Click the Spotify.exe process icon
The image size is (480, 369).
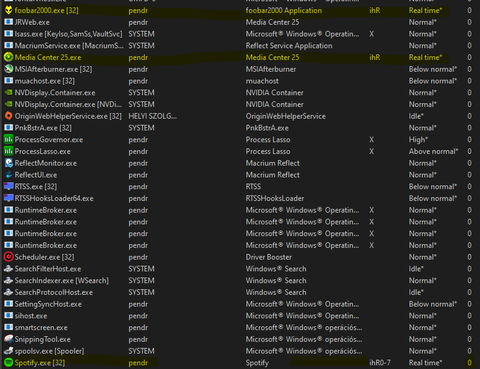coord(8,363)
